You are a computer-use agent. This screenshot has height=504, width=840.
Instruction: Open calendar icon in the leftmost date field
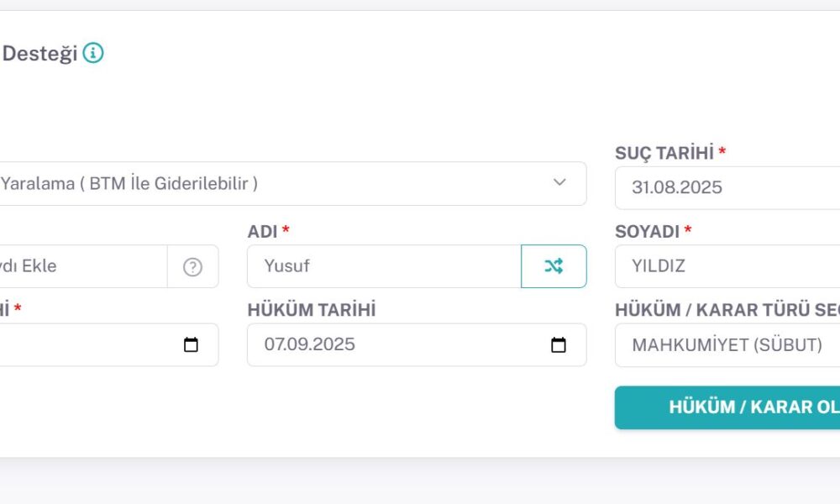click(x=191, y=345)
